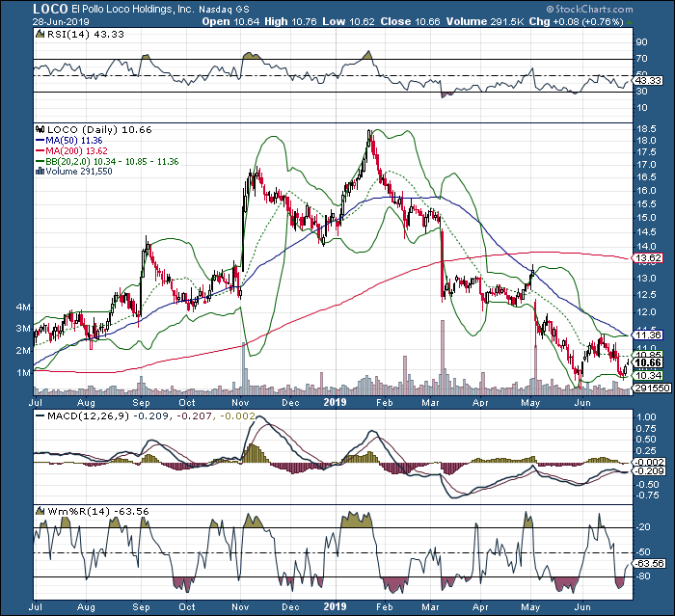Viewport: 675px width, 616px height.
Task: Click the Sep label on bottom axis
Action: pos(141,607)
